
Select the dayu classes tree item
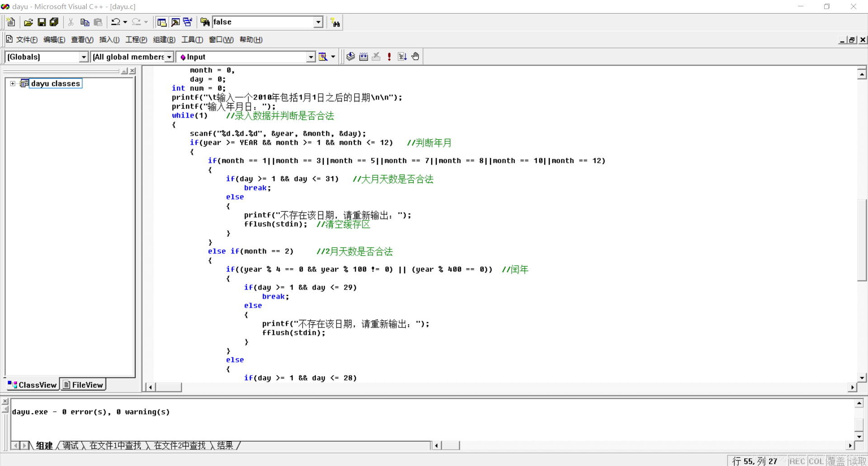click(55, 84)
